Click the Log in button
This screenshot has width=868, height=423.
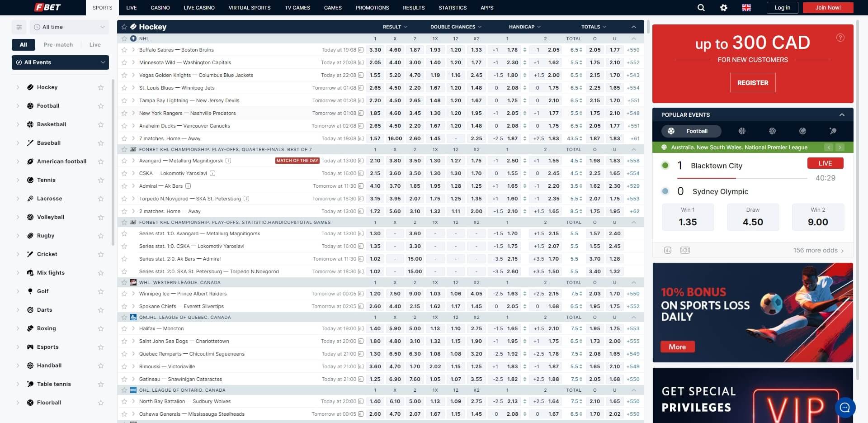[x=783, y=8]
